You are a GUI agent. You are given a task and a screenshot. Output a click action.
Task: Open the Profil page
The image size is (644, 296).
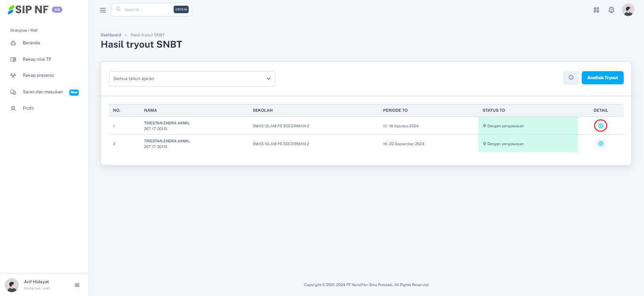[28, 108]
